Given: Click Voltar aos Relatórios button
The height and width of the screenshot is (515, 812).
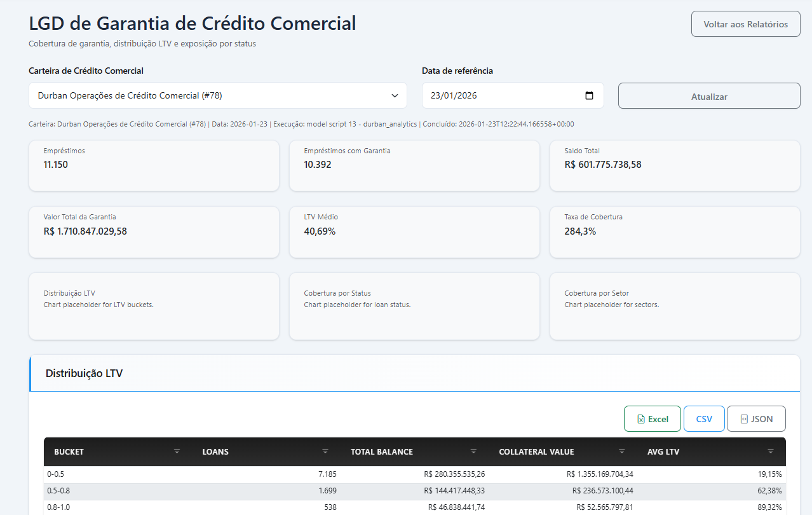Looking at the screenshot, I should pyautogui.click(x=746, y=24).
